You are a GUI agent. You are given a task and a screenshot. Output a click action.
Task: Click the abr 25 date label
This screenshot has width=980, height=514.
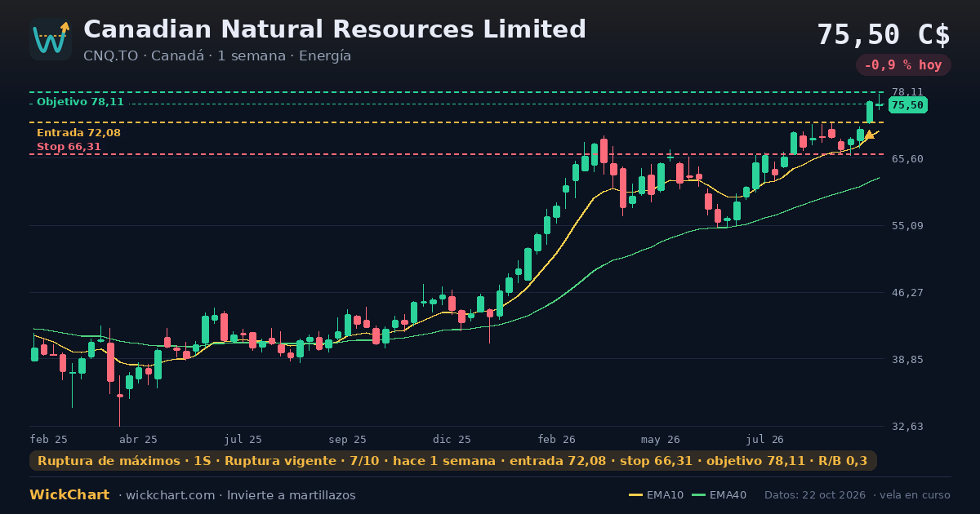click(x=138, y=439)
